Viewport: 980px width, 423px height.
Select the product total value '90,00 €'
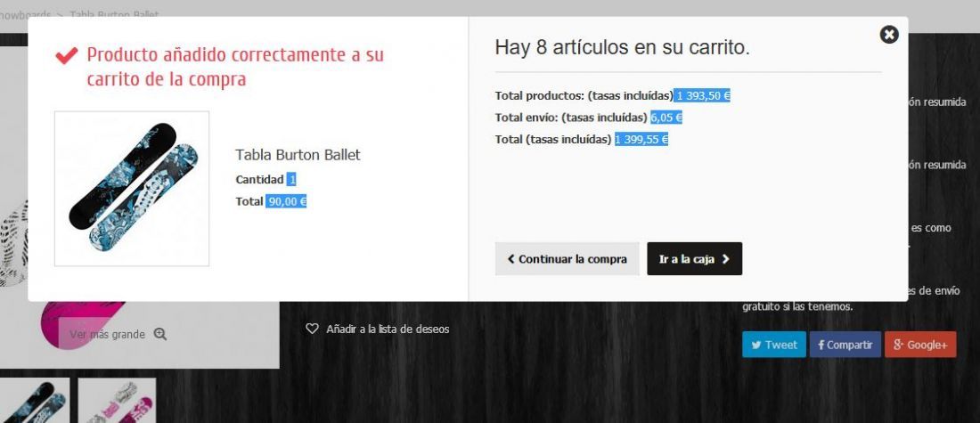(x=286, y=202)
